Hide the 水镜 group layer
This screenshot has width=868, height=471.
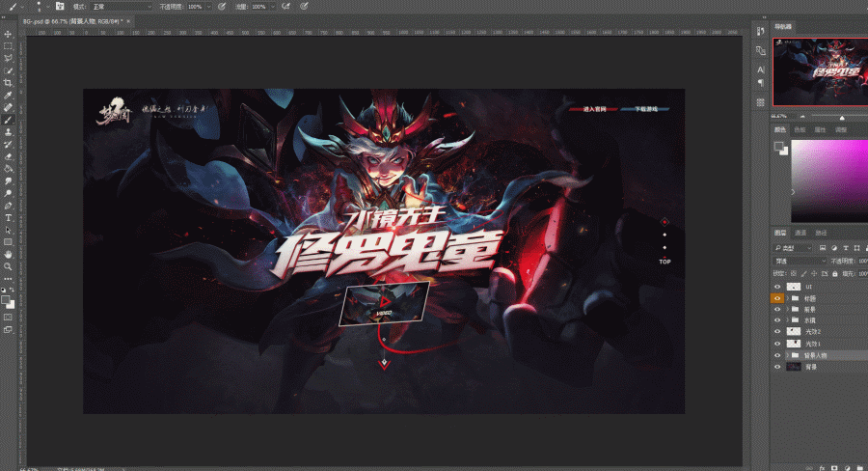tap(777, 320)
